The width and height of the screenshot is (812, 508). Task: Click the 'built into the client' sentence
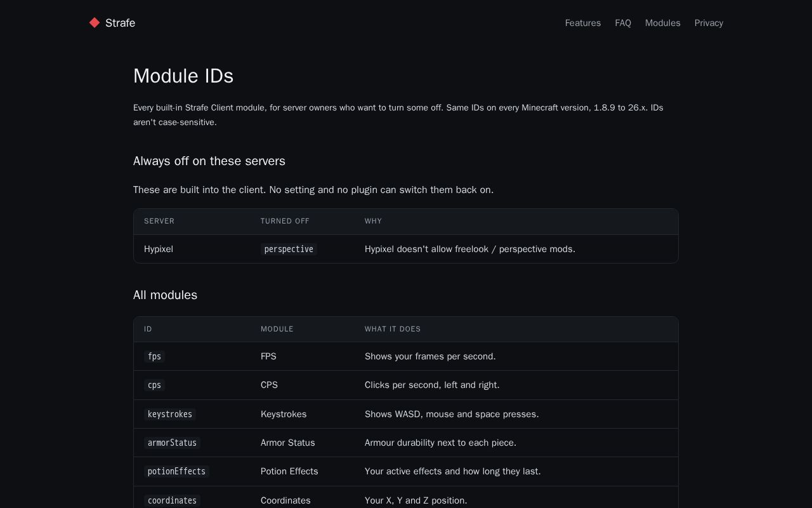tap(313, 190)
